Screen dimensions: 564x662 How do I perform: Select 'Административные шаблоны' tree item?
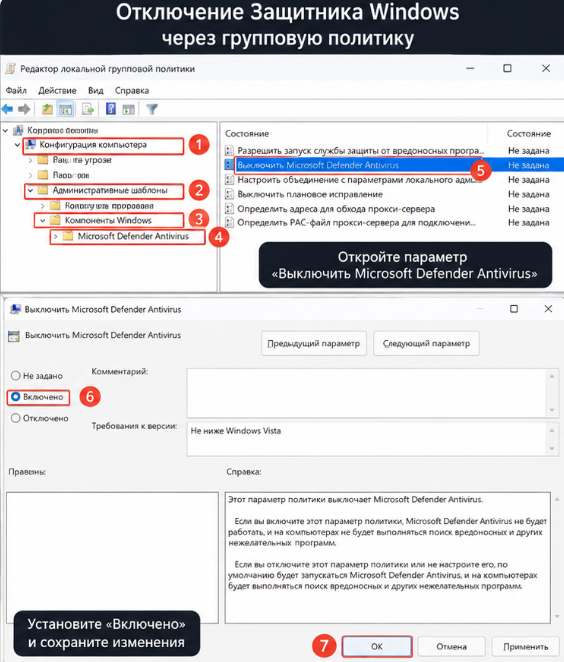tap(110, 190)
